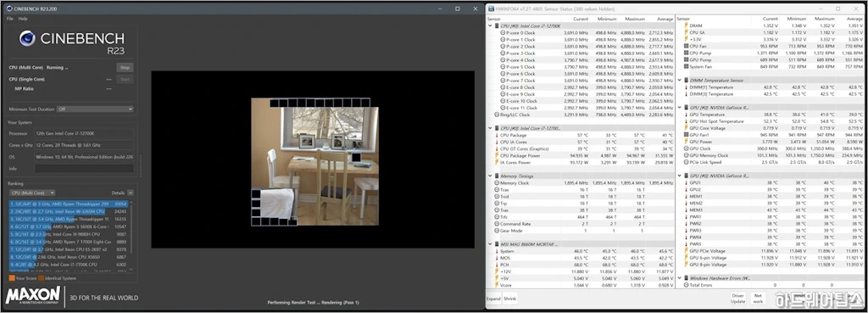Select the Tcas timing icon
Viewport: 868px width, 313px height.
click(497, 189)
